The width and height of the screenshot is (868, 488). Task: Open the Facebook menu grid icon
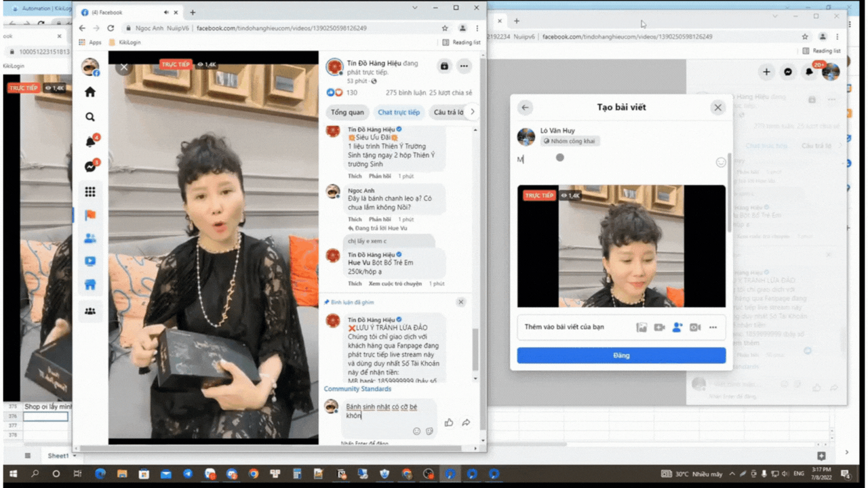pyautogui.click(x=90, y=192)
